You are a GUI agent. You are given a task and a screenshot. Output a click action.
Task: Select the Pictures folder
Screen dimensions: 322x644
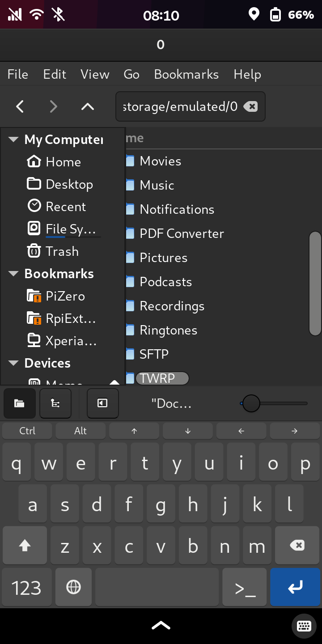(x=163, y=258)
